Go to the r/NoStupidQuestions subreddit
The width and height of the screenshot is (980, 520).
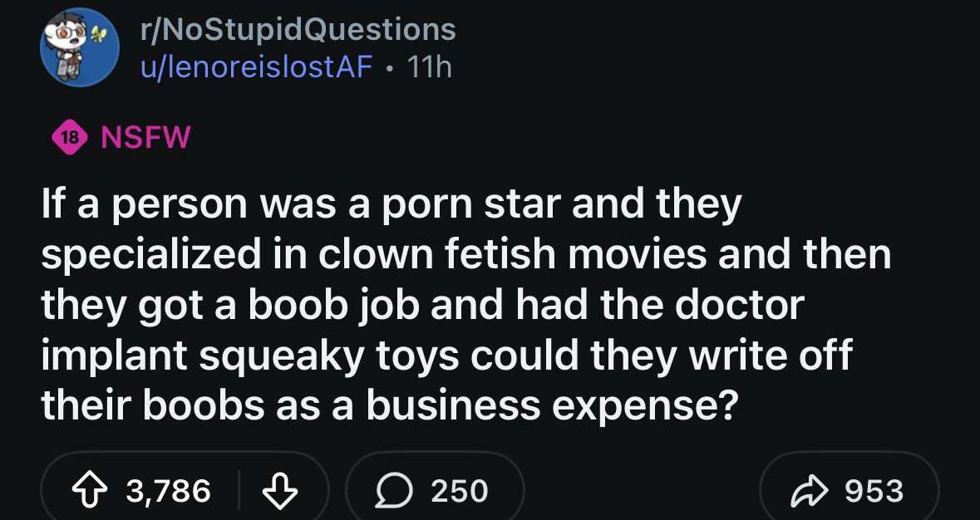tap(298, 30)
